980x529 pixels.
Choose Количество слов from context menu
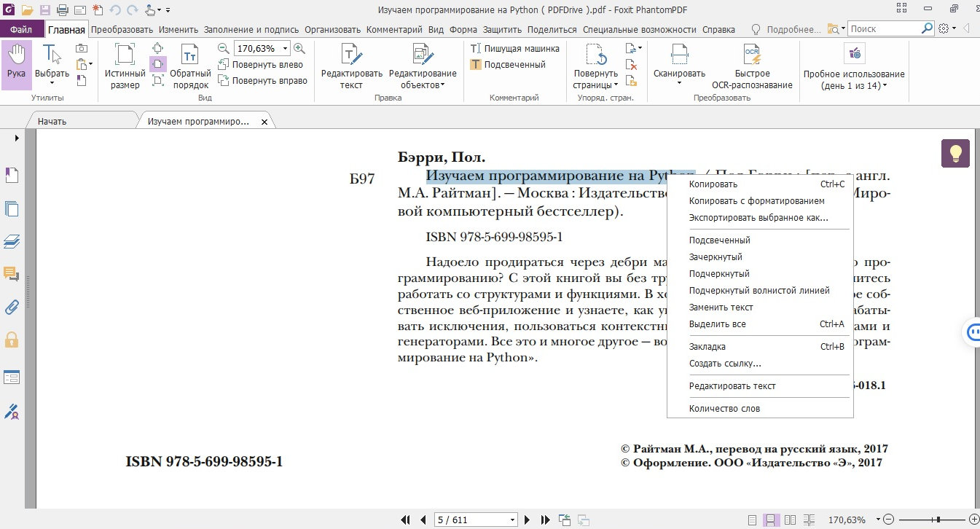724,409
